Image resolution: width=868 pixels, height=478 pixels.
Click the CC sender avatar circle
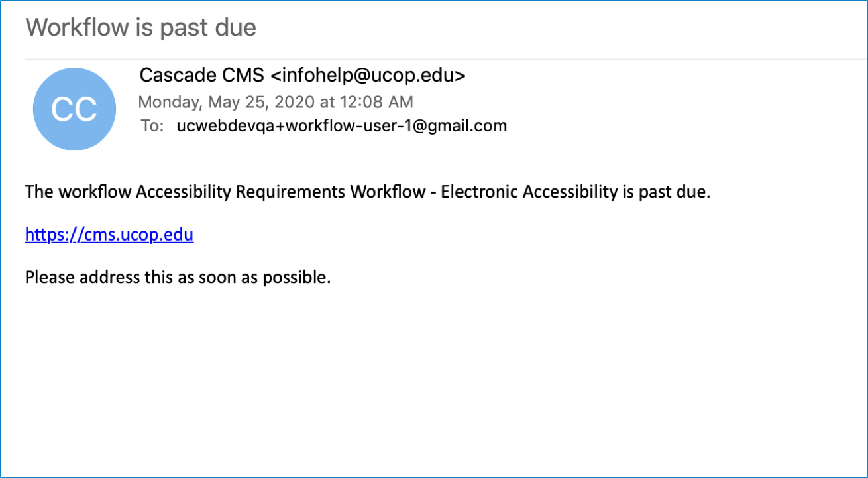tap(74, 109)
